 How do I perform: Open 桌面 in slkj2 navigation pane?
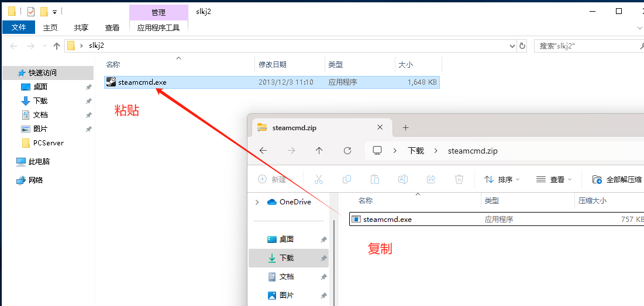pos(41,87)
